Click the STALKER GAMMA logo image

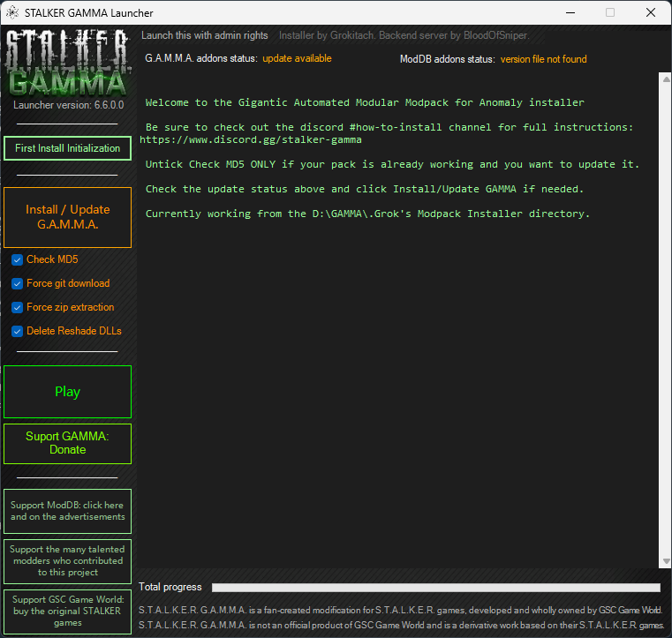coord(67,63)
